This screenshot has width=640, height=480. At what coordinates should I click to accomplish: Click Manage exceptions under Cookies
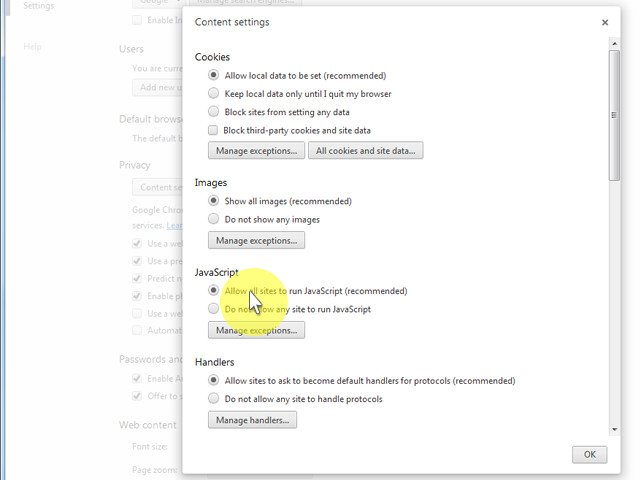click(256, 151)
